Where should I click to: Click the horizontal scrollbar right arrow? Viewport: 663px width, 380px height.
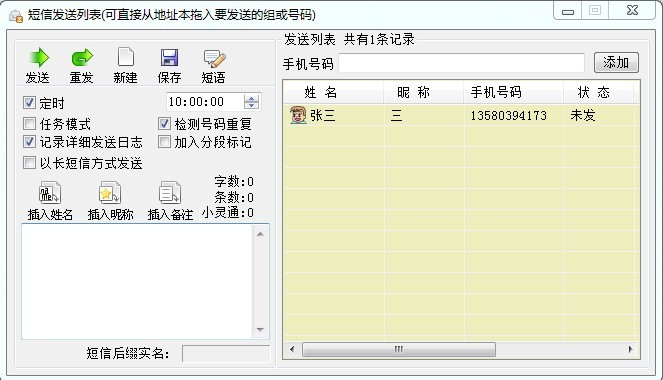coord(630,350)
